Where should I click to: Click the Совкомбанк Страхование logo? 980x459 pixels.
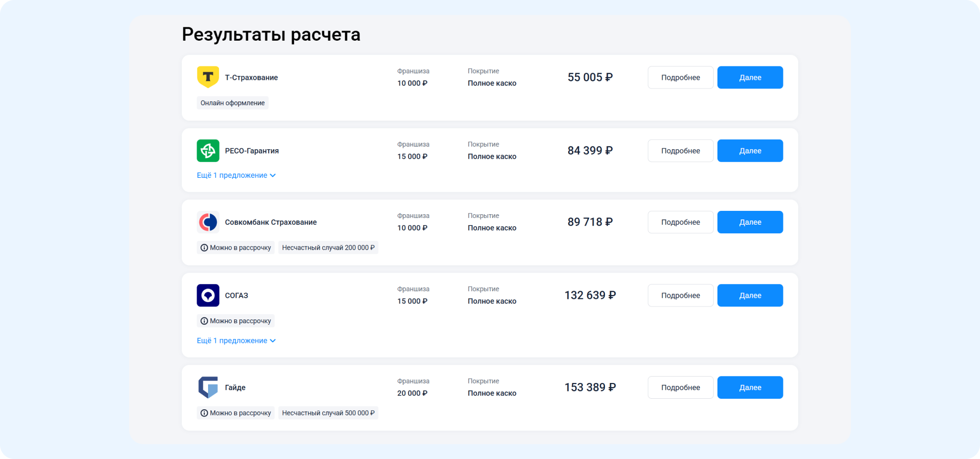[x=208, y=222]
